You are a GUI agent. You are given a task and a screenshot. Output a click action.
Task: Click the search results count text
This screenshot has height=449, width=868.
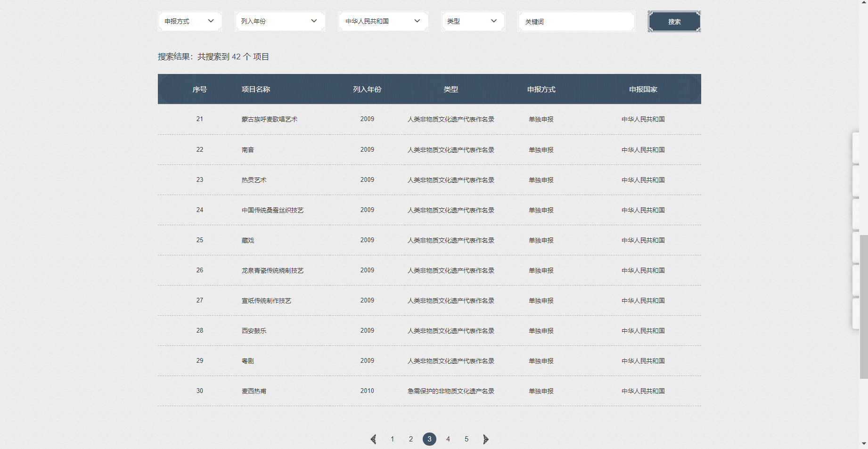click(x=213, y=57)
